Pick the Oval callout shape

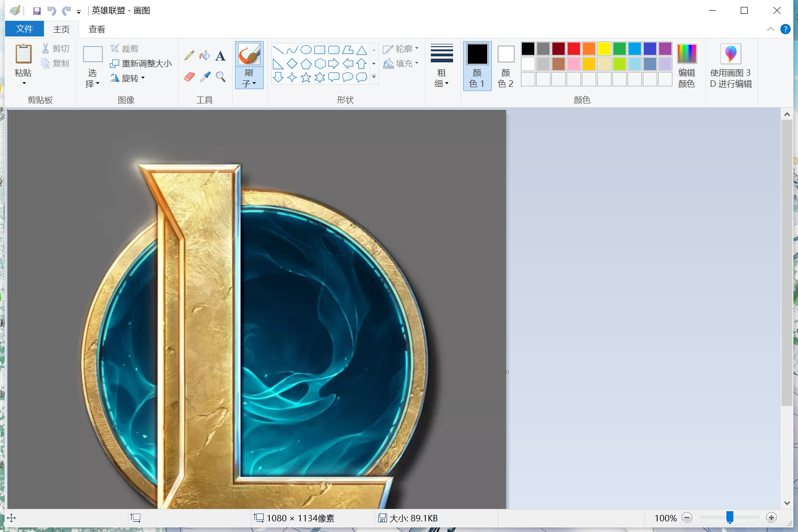click(x=348, y=77)
